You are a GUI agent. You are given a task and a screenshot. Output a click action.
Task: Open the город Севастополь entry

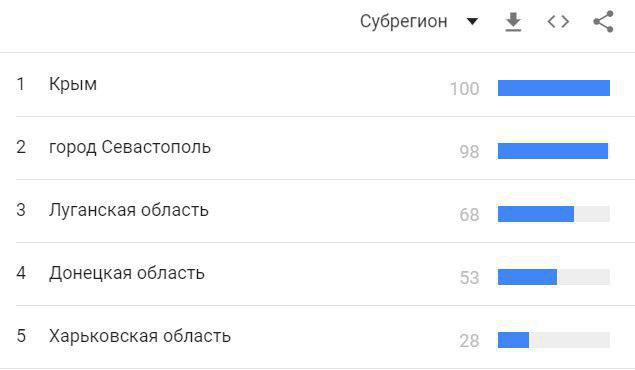pos(130,147)
